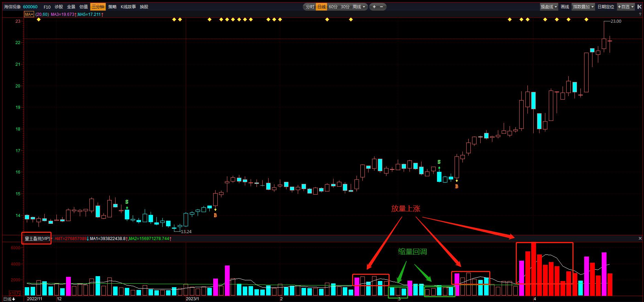Screen dimensions: 644x302
Task: Click the 13.24 low price label
Action: 186,232
